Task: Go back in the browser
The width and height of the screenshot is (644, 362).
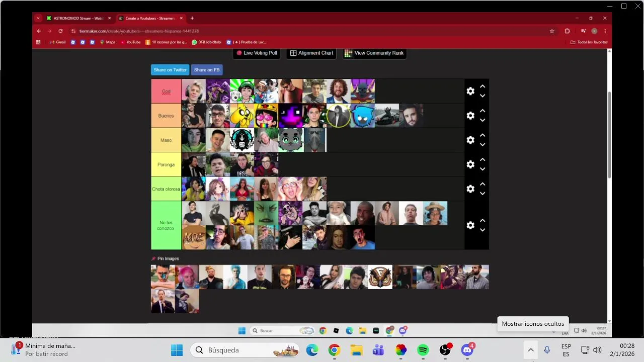Action: click(39, 31)
